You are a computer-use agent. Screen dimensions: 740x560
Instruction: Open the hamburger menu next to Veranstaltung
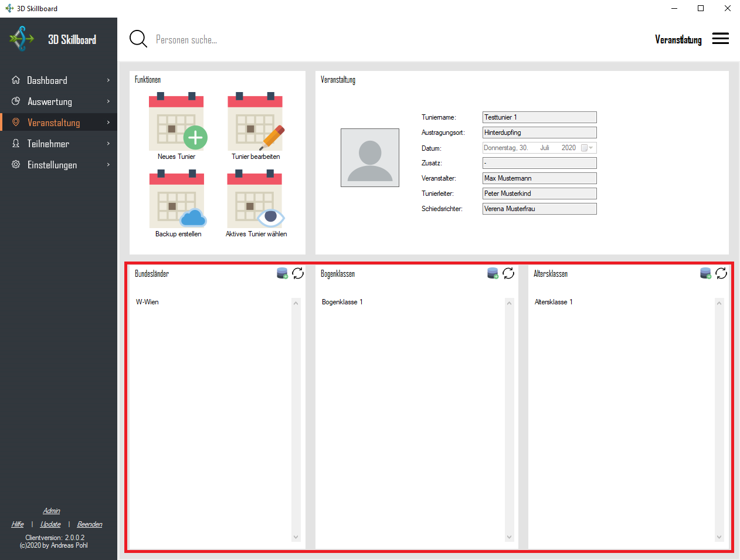[x=720, y=38]
